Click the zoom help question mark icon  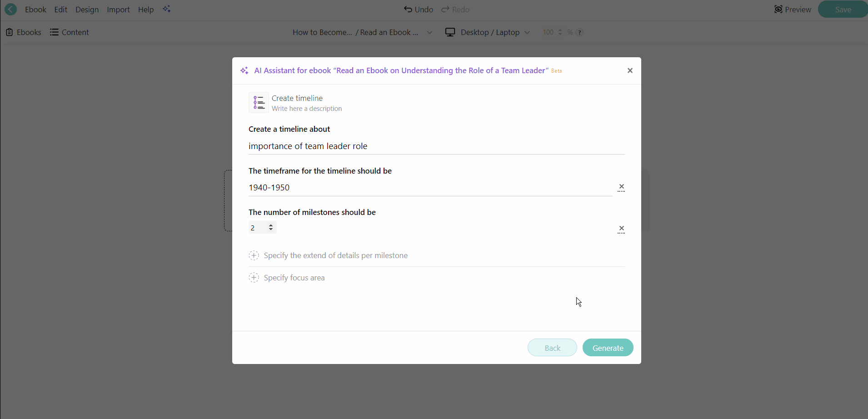click(580, 32)
